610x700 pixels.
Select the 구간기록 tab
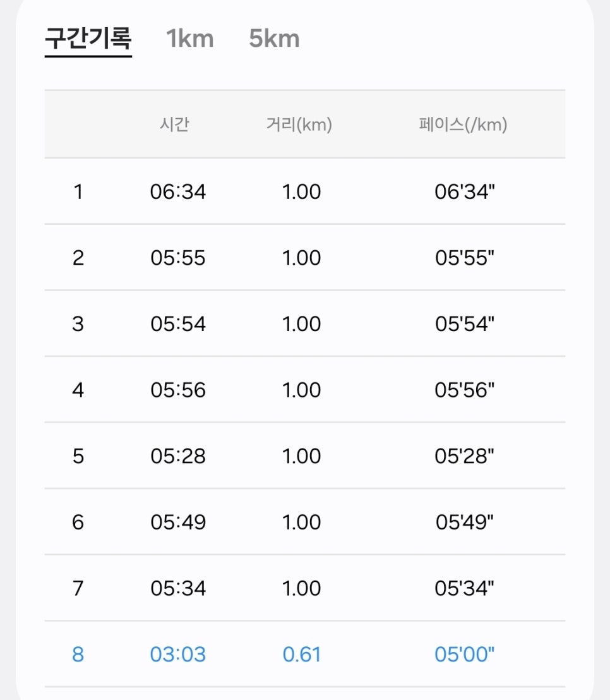tap(88, 39)
